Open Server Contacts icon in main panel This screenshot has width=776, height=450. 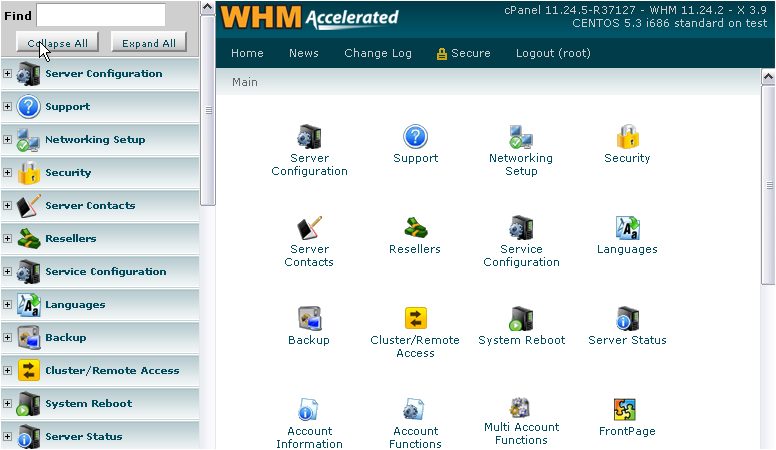[x=309, y=228]
